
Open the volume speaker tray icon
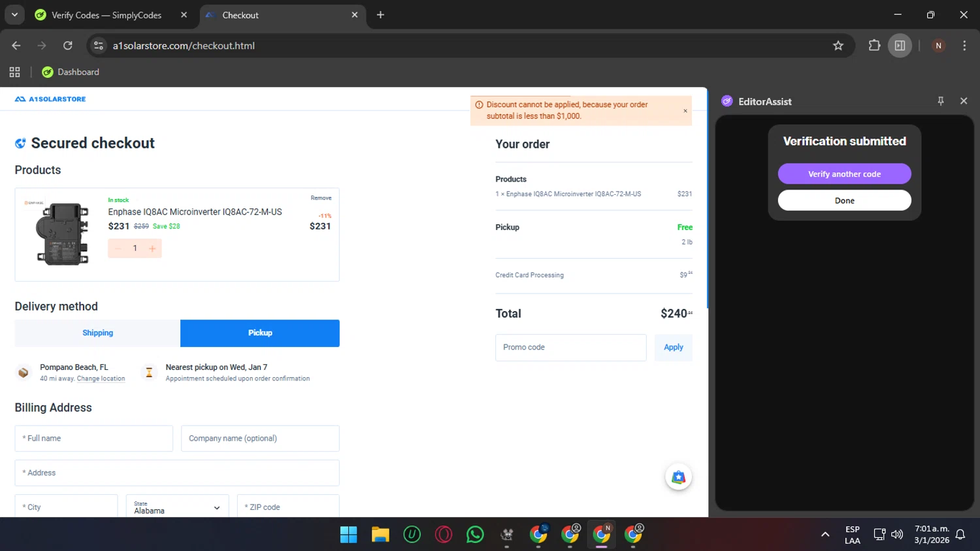[x=897, y=535]
